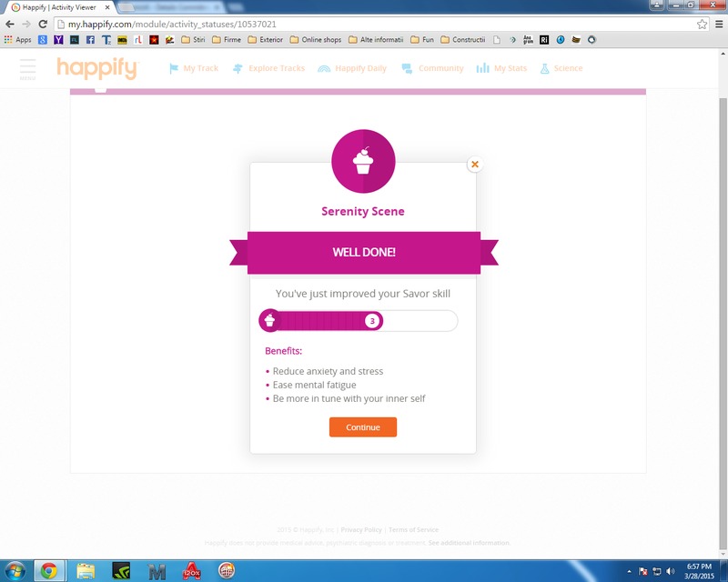Viewport: 728px width, 582px height.
Task: Click See additional information link
Action: click(469, 543)
